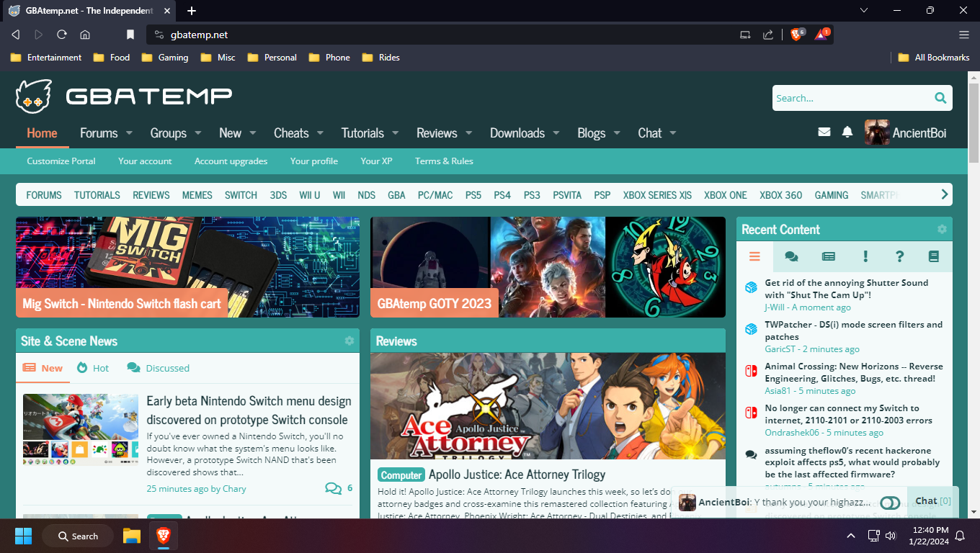Expand the Reviews dropdown arrow in navbar
This screenshot has width=980, height=553.
[469, 133]
